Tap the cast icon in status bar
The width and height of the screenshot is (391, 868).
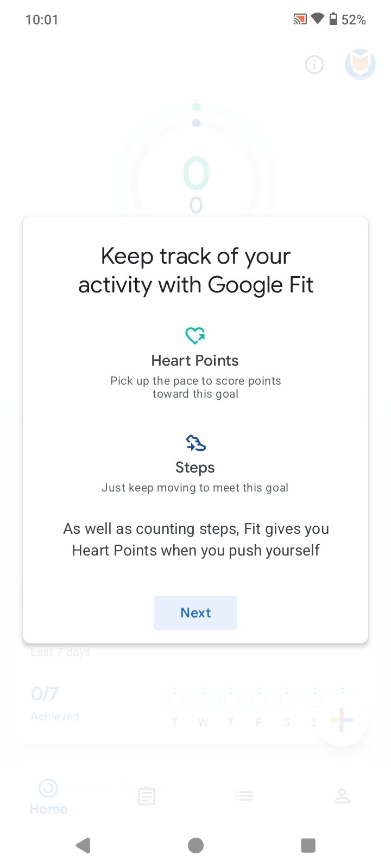(x=300, y=20)
